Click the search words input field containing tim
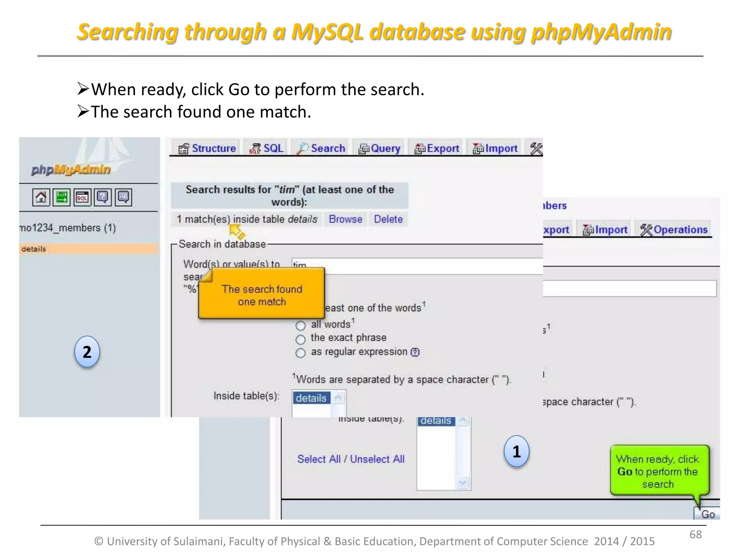This screenshot has width=747, height=560. pos(417,266)
